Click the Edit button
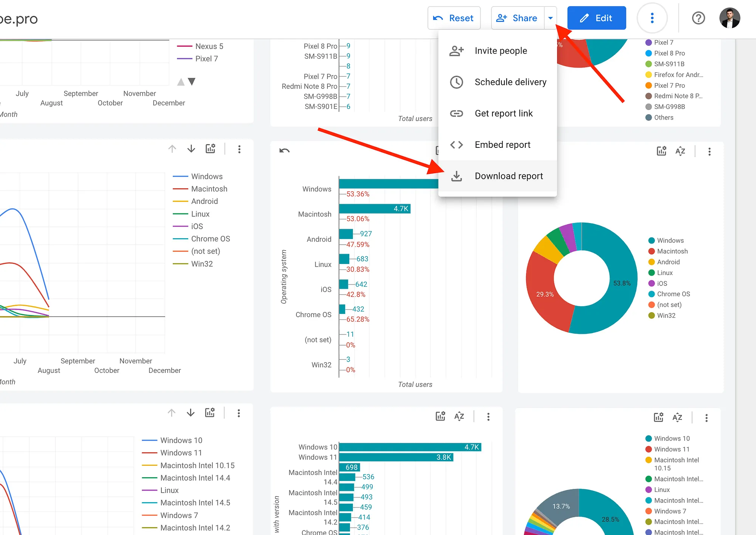Viewport: 756px width, 535px height. coord(596,18)
